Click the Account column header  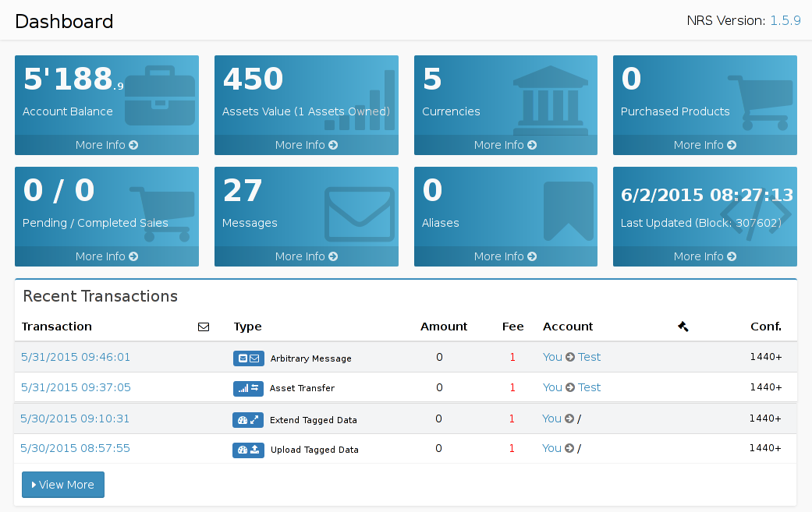coord(568,327)
